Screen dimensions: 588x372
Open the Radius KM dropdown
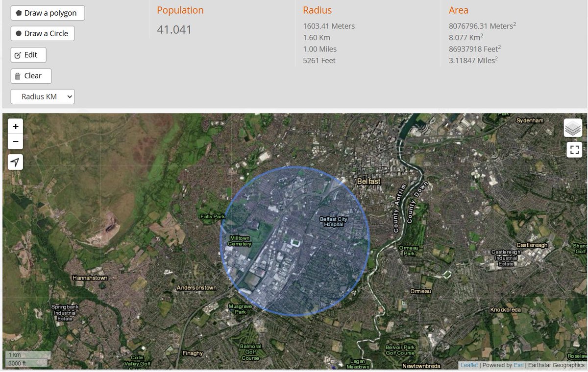42,96
